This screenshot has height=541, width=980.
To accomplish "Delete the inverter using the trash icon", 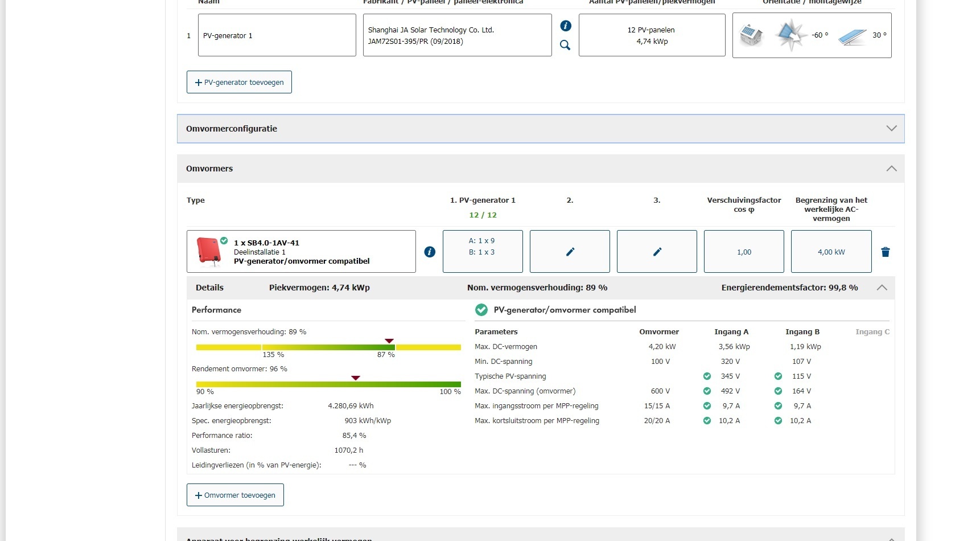I will (885, 252).
